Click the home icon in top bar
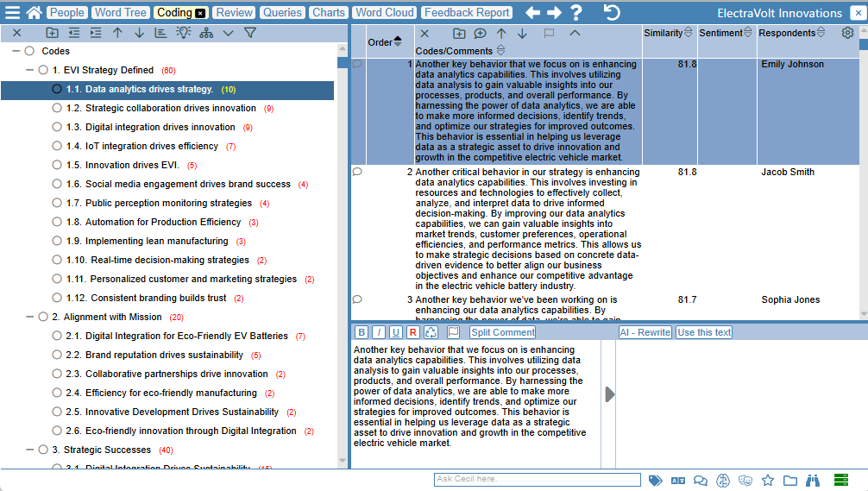This screenshot has width=868, height=491. pyautogui.click(x=35, y=13)
